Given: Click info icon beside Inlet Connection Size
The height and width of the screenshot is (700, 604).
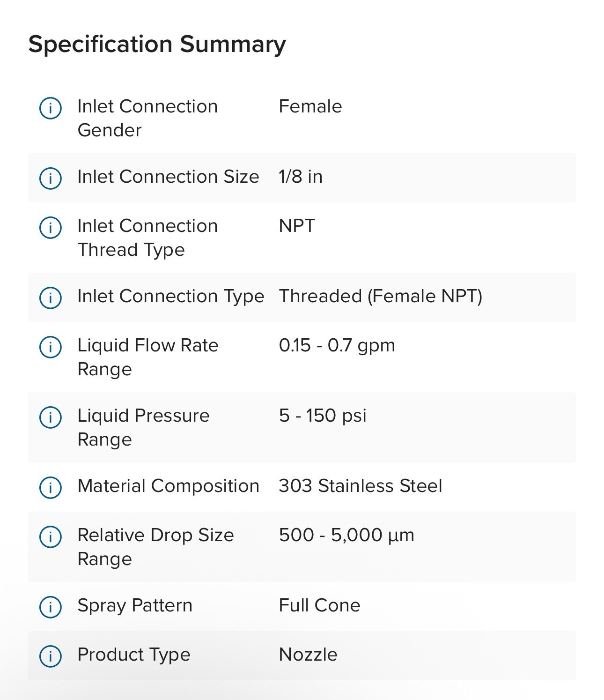Looking at the screenshot, I should click(x=50, y=178).
